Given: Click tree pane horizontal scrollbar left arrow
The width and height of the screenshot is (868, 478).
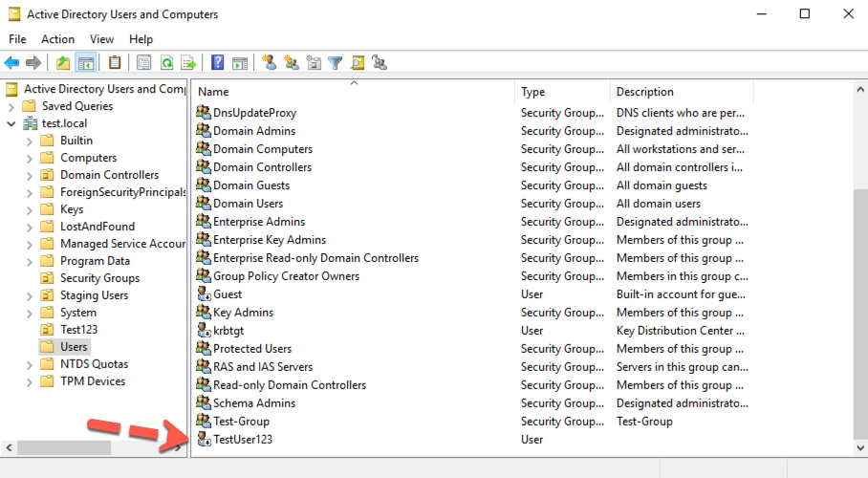Looking at the screenshot, I should [x=9, y=447].
